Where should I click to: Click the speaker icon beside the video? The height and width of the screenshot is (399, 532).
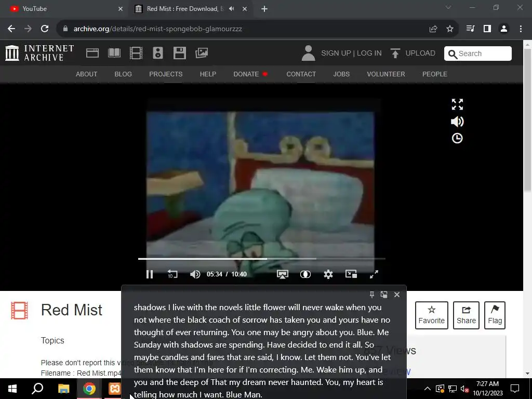pyautogui.click(x=457, y=122)
